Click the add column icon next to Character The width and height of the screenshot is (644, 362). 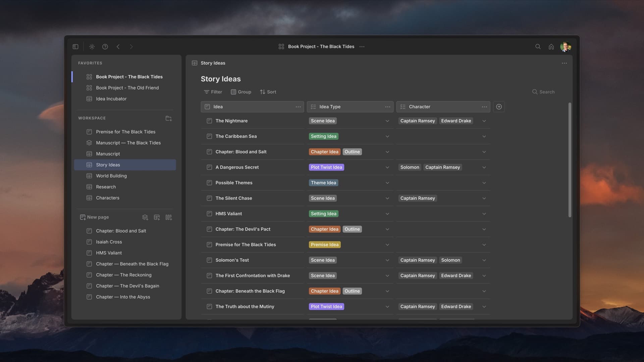tap(499, 107)
